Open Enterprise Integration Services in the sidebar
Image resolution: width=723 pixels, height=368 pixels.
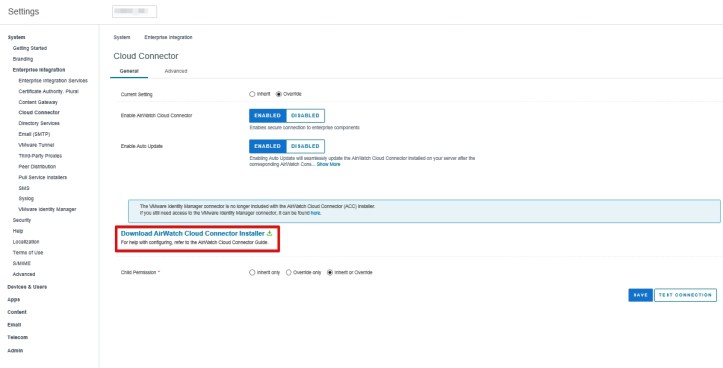pos(53,81)
